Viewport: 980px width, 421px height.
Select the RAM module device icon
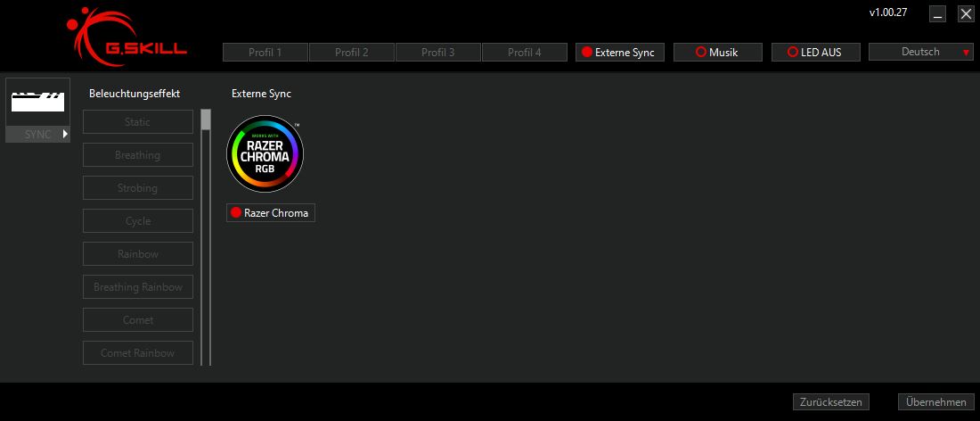tap(37, 101)
